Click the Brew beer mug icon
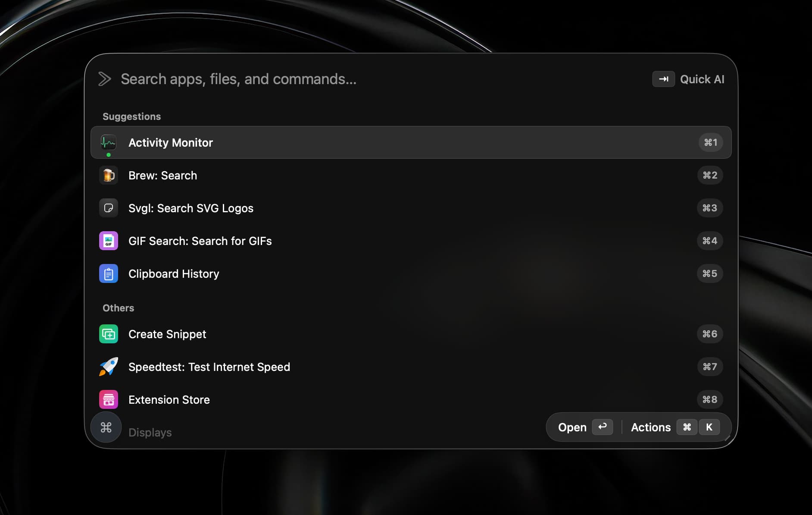Image resolution: width=812 pixels, height=515 pixels. (109, 175)
